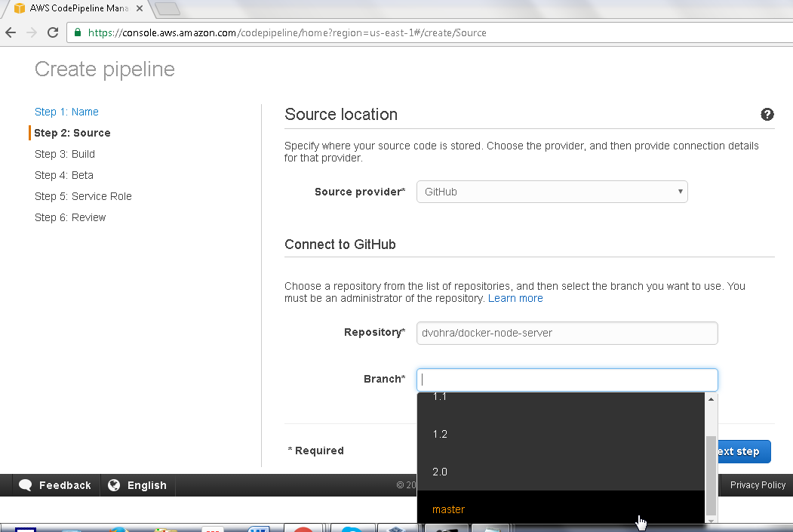The height and width of the screenshot is (532, 793).
Task: Open a new browser tab
Action: [167, 8]
